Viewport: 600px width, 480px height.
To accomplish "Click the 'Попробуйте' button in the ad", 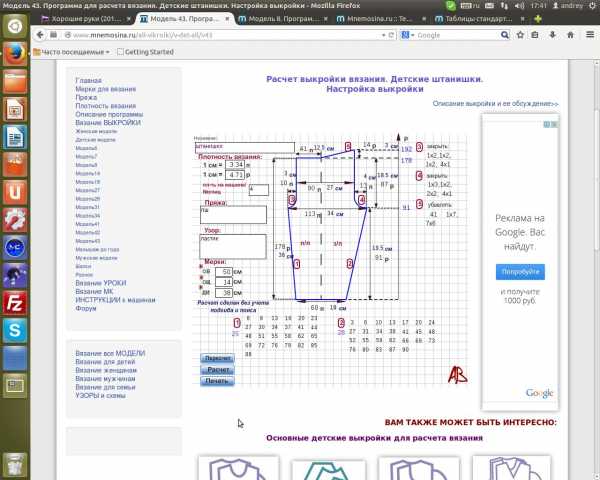I will (x=521, y=271).
